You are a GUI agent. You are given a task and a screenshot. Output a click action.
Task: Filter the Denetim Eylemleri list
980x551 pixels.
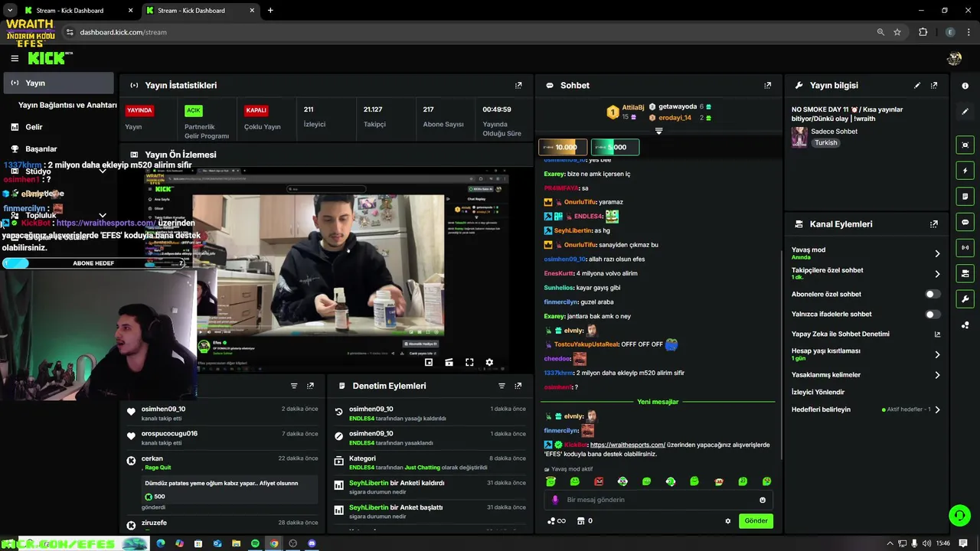(501, 386)
